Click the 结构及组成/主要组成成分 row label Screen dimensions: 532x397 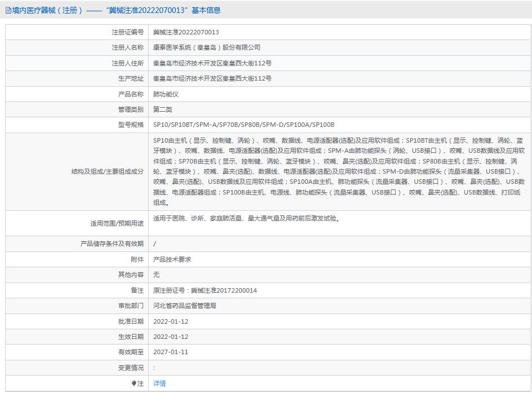pyautogui.click(x=107, y=171)
